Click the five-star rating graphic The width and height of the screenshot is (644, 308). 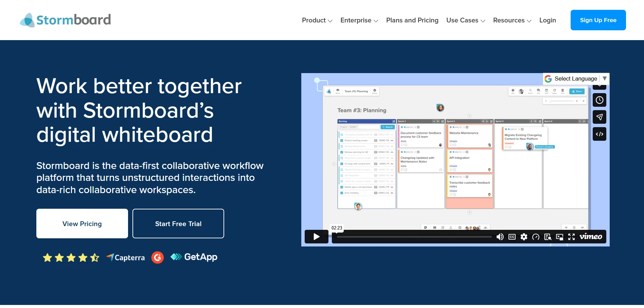[x=71, y=258]
